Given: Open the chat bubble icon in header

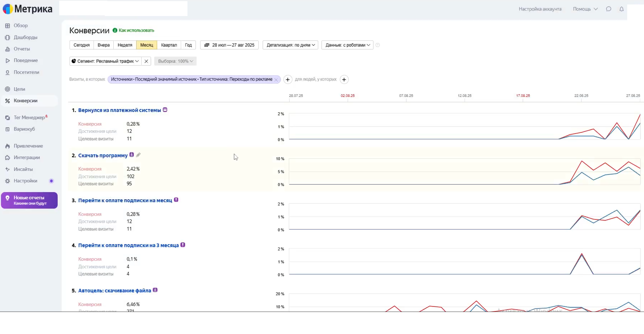Looking at the screenshot, I should 609,9.
